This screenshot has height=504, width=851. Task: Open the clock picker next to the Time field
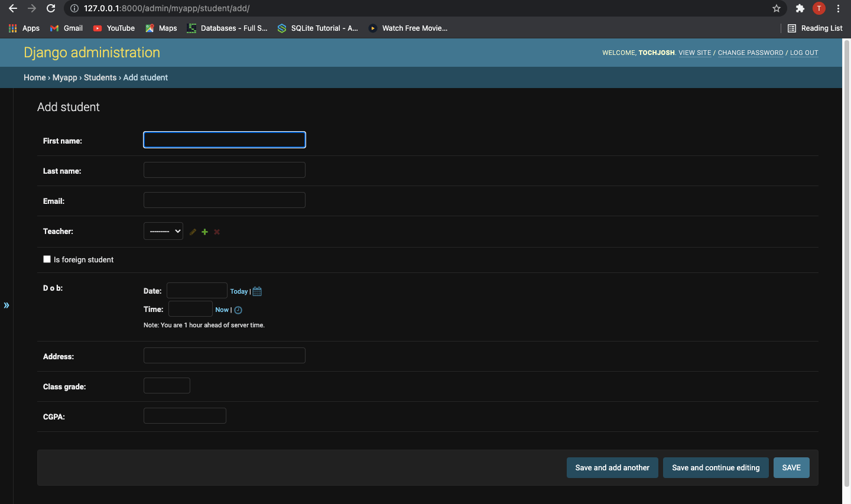[238, 310]
